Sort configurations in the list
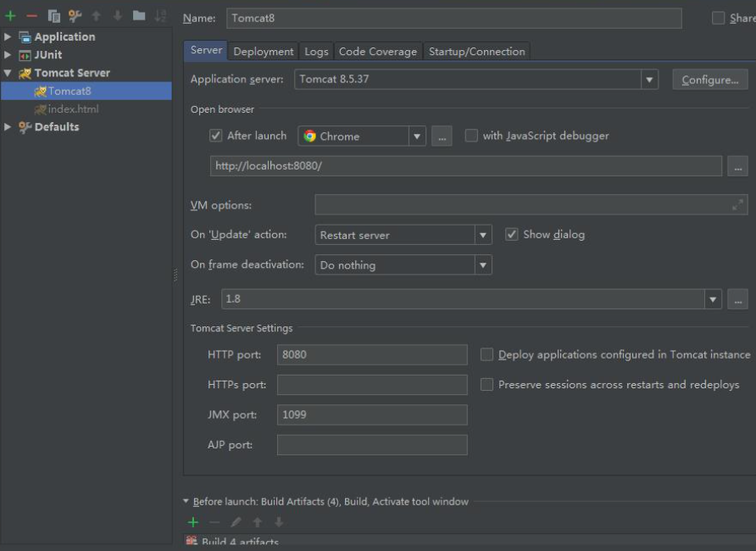The height and width of the screenshot is (551, 756). [162, 14]
